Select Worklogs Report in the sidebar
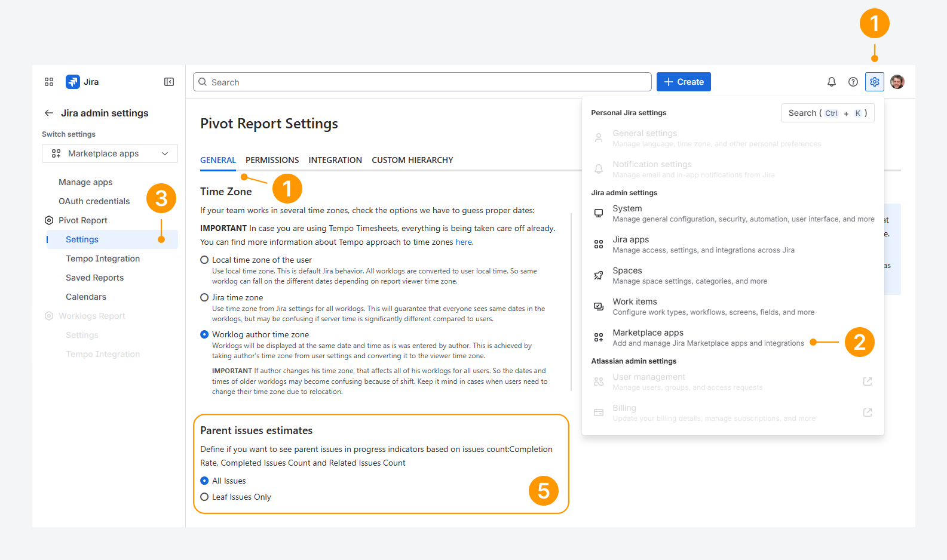The width and height of the screenshot is (947, 560). [x=92, y=316]
